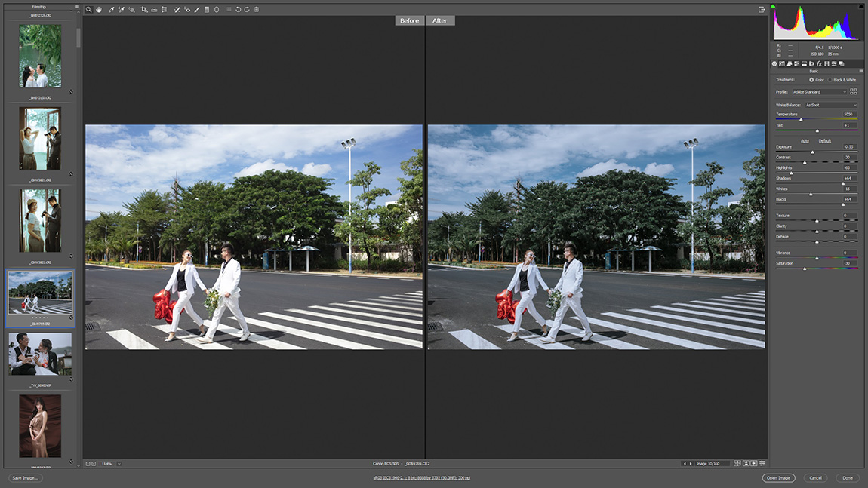Go to previous image arrow
This screenshot has height=488, width=868.
pos(685,464)
